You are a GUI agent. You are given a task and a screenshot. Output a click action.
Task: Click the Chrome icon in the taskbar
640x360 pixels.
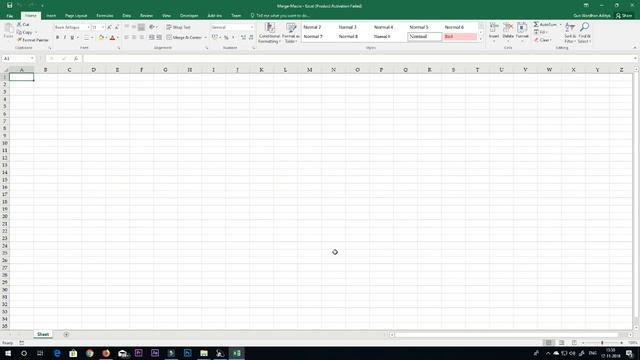click(x=90, y=353)
